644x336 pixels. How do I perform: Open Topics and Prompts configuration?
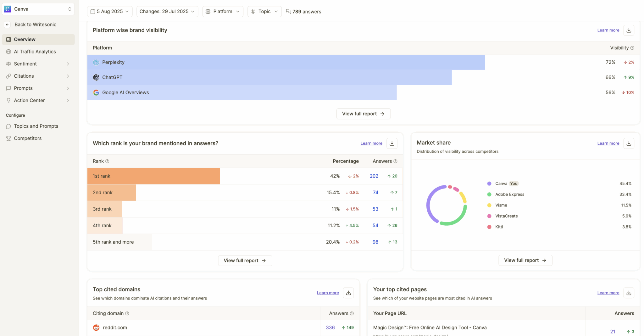36,126
